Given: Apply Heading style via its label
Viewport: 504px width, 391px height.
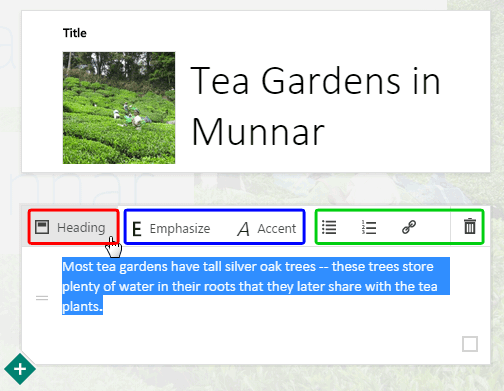Looking at the screenshot, I should 81,228.
